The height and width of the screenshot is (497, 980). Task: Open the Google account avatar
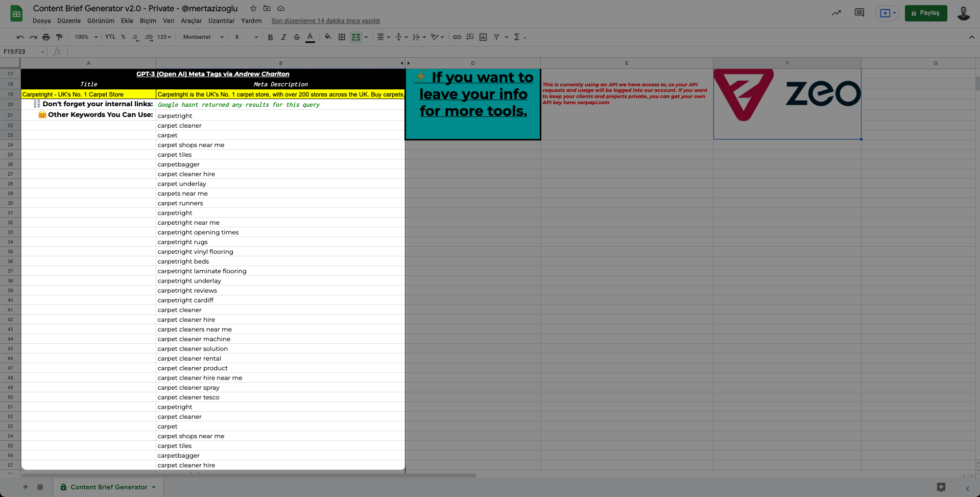coord(964,13)
